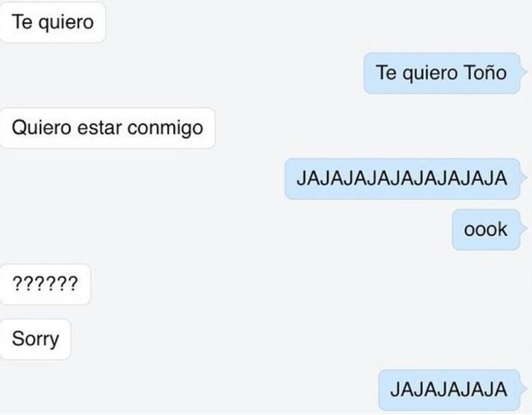This screenshot has width=532, height=415.
Task: Select the 'Te quiero' received message bubble
Action: (53, 23)
